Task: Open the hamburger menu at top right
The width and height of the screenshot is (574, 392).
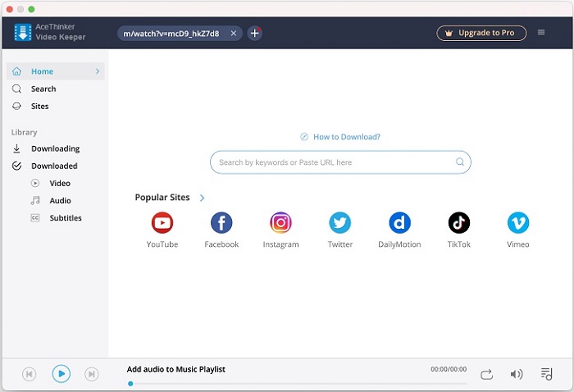Action: click(541, 33)
